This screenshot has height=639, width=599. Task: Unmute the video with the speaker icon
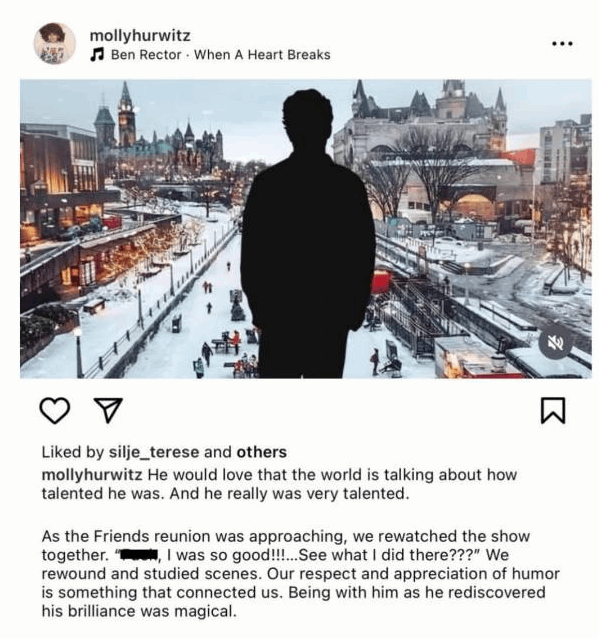point(555,343)
